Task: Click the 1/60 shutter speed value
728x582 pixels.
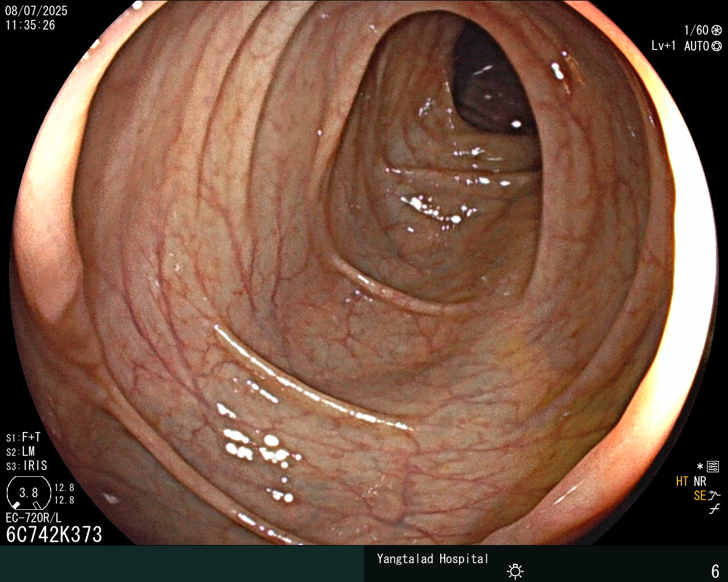Action: (x=696, y=30)
